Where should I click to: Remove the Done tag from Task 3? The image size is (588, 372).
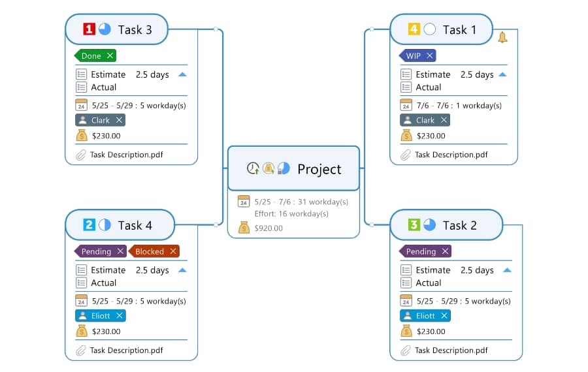[x=110, y=56]
